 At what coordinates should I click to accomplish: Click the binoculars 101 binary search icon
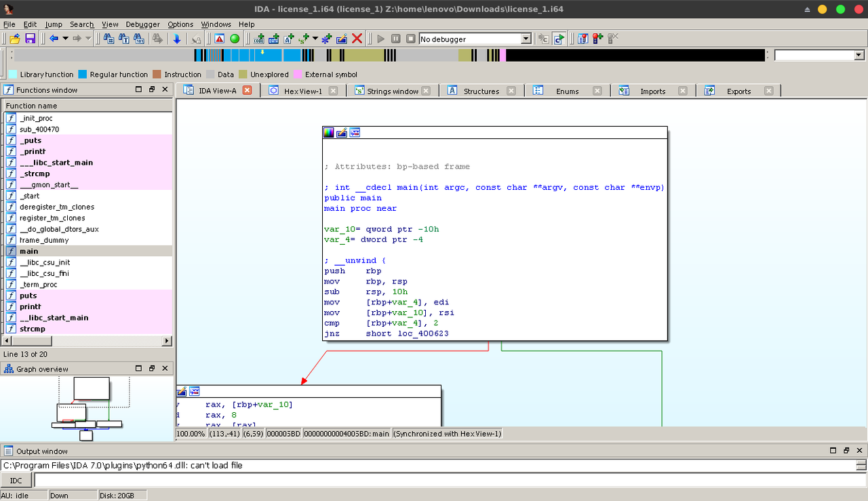click(x=139, y=39)
